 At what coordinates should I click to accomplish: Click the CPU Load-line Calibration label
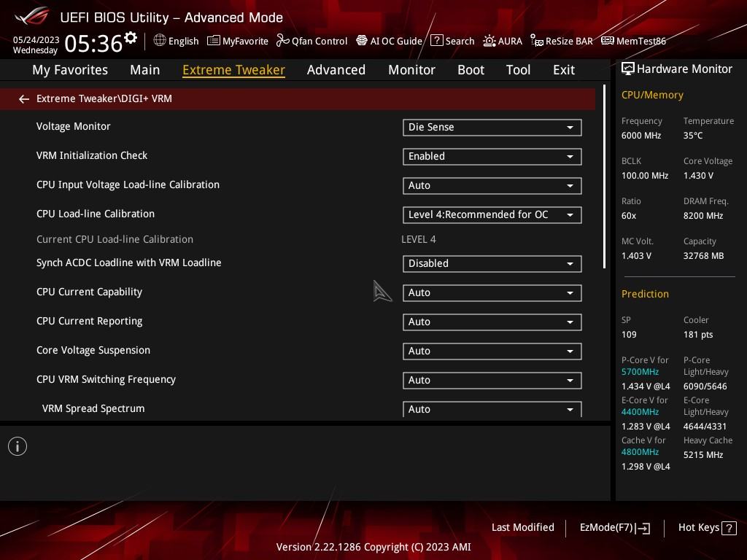(x=96, y=214)
